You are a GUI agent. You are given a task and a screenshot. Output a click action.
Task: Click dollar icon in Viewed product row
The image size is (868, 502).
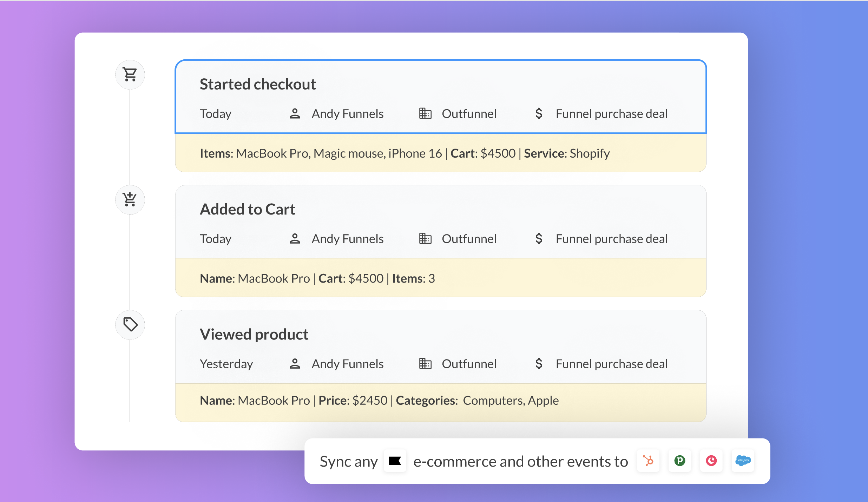pos(539,364)
